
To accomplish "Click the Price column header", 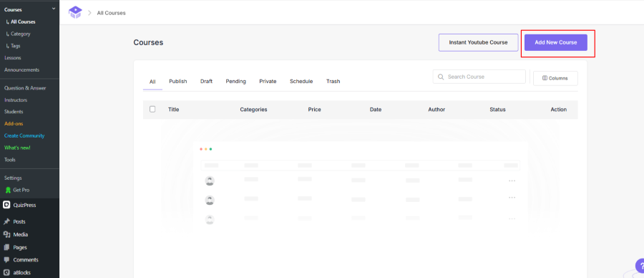I will click(315, 110).
